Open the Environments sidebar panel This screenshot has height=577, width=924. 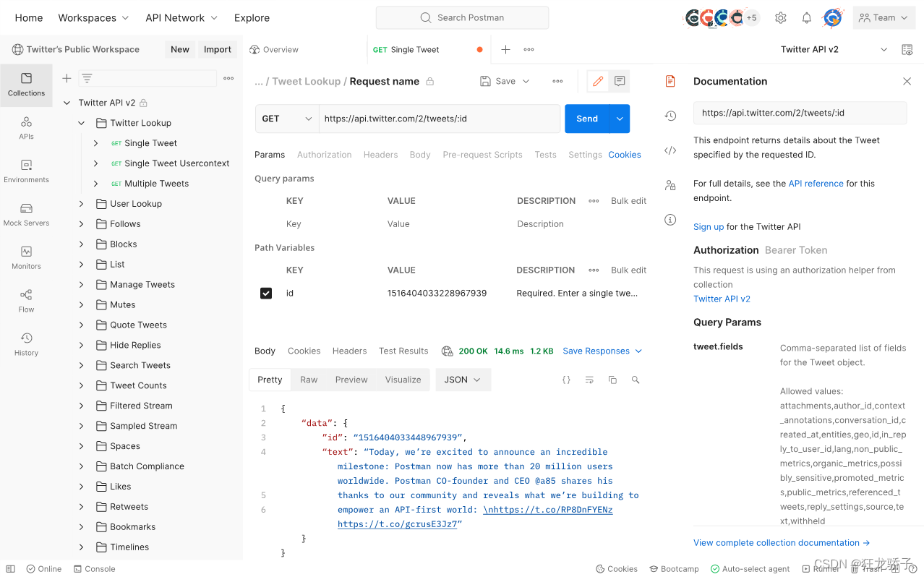tap(26, 171)
